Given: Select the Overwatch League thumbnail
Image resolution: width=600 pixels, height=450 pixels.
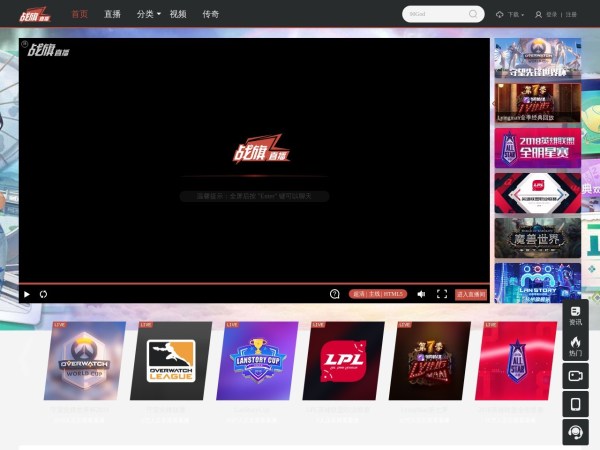Looking at the screenshot, I should point(170,360).
